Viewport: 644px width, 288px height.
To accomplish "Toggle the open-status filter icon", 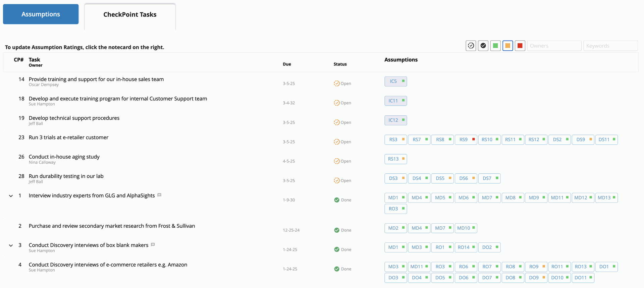I will pos(471,46).
